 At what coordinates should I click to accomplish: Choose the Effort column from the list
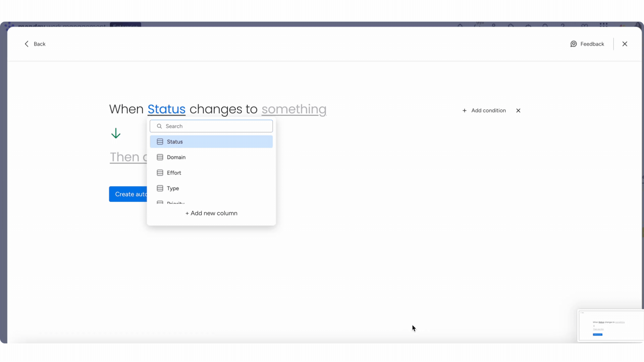point(174,173)
